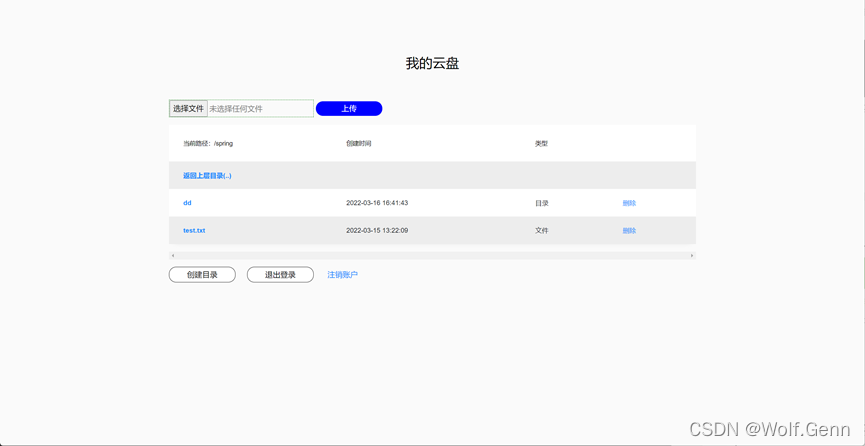Select the 2022-03-16 16:41:43 timestamp
This screenshot has height=446, width=865.
pyautogui.click(x=377, y=203)
